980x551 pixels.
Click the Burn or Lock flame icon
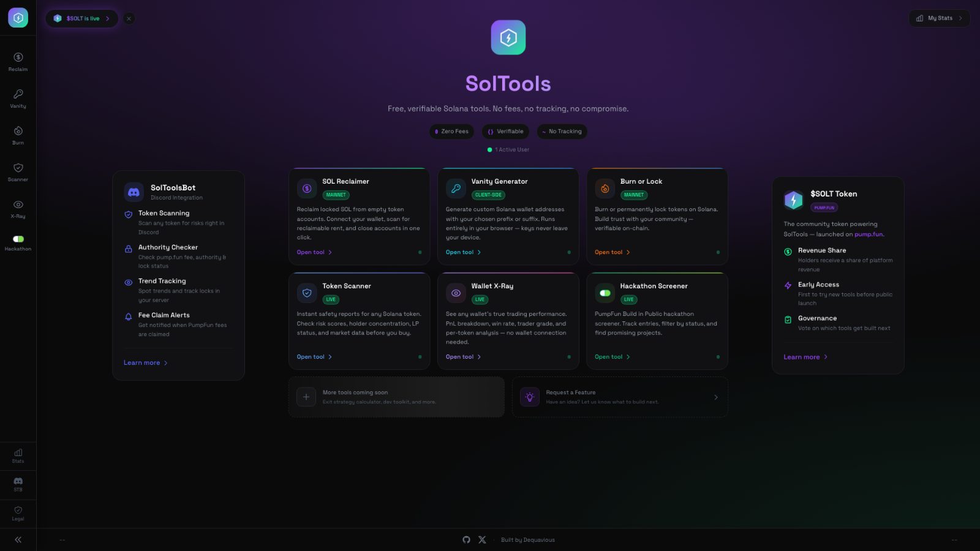tap(605, 188)
